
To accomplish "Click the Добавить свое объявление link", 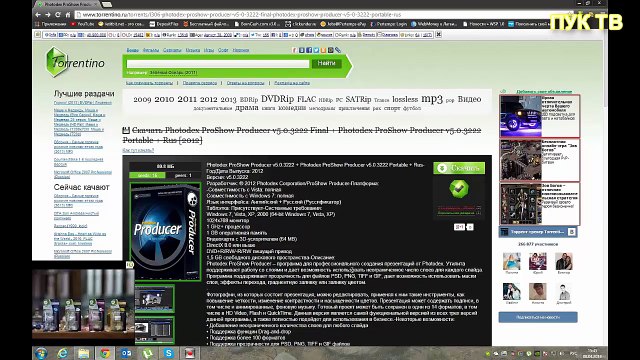I will [544, 91].
